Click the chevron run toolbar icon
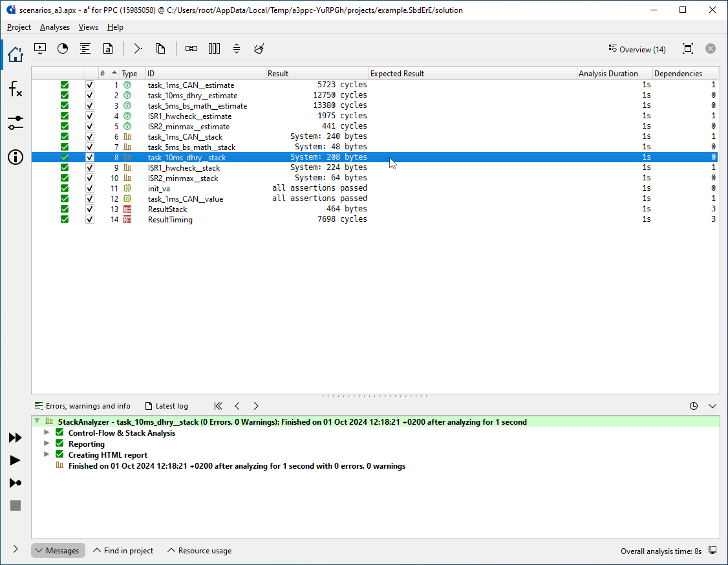Viewport: 728px width, 565px height. [138, 48]
